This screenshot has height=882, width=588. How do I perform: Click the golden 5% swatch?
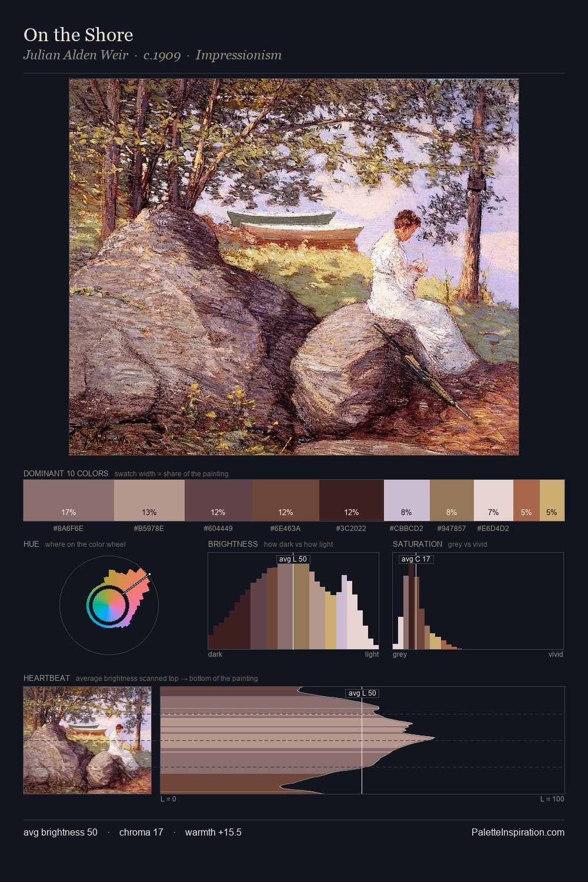(x=552, y=500)
